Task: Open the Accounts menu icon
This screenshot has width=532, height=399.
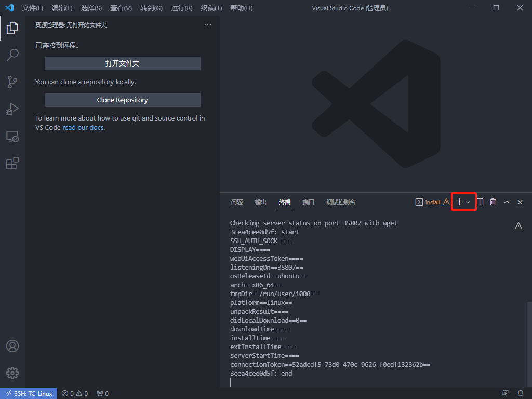Action: coord(12,346)
